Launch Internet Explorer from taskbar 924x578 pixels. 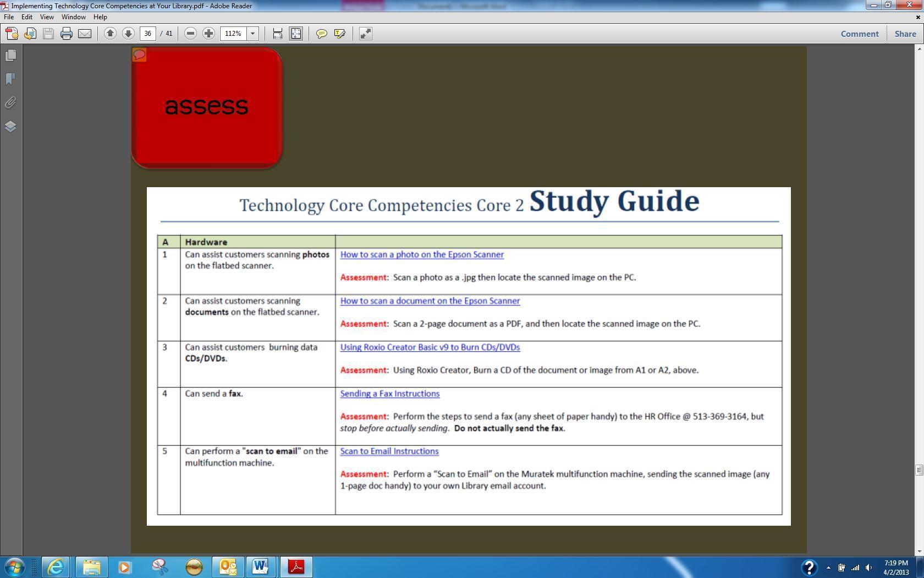coord(56,567)
